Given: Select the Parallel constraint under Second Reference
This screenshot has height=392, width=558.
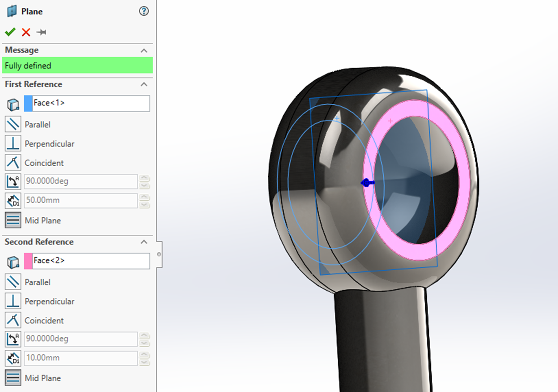Looking at the screenshot, I should [x=13, y=282].
